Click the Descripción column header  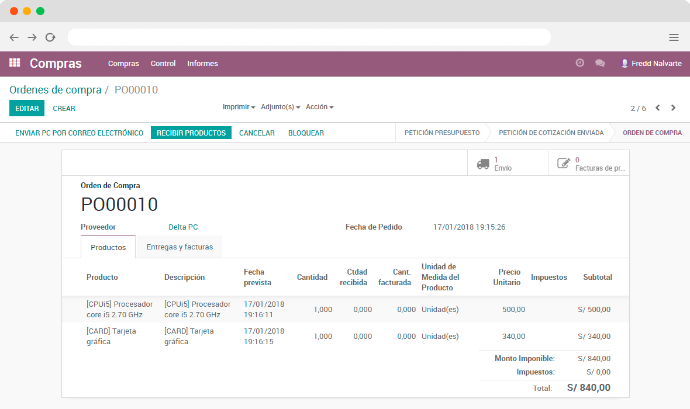click(184, 277)
